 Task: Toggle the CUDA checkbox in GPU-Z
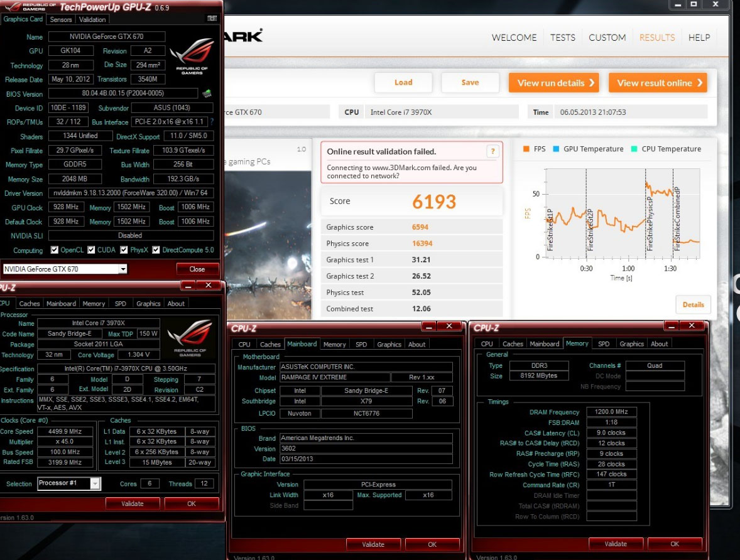91,250
